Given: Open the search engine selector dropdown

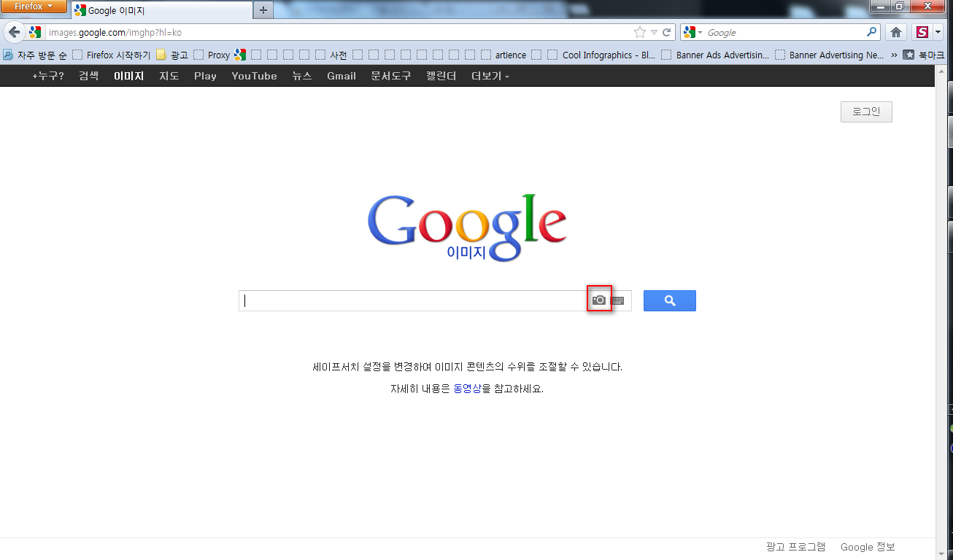Looking at the screenshot, I should (692, 32).
